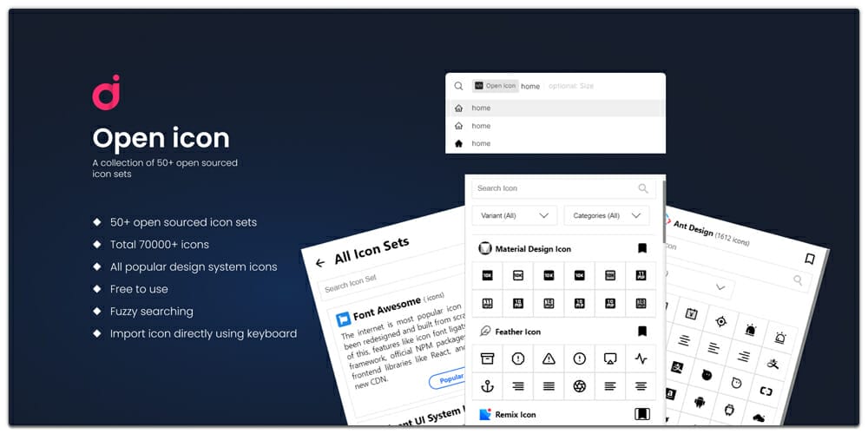Viewport: 868px width, 434px height.
Task: Click the optional Size placeholder field
Action: pos(571,86)
